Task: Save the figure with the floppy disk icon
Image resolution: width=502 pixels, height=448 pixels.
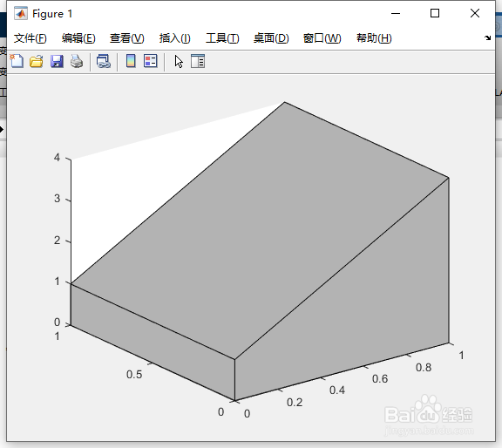Action: point(57,61)
